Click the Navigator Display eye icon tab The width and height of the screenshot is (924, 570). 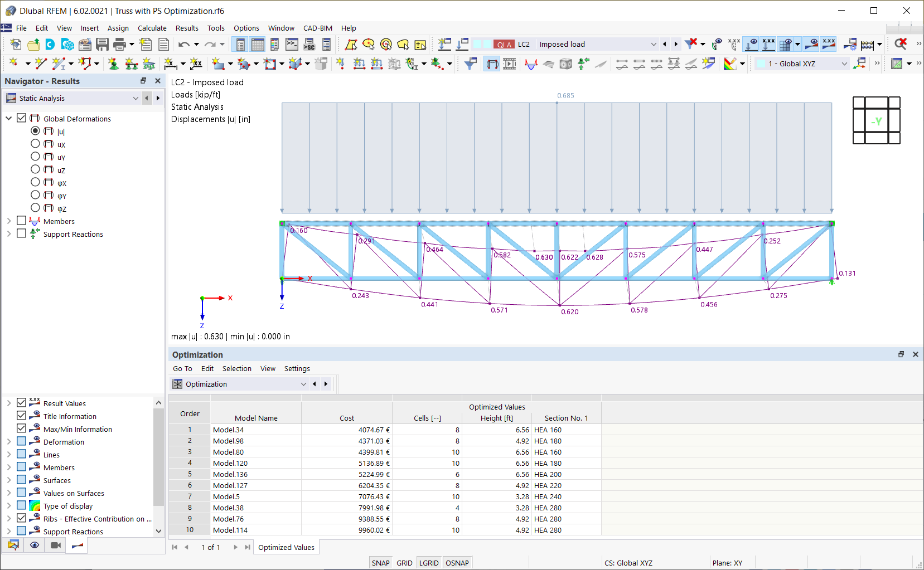click(x=35, y=545)
